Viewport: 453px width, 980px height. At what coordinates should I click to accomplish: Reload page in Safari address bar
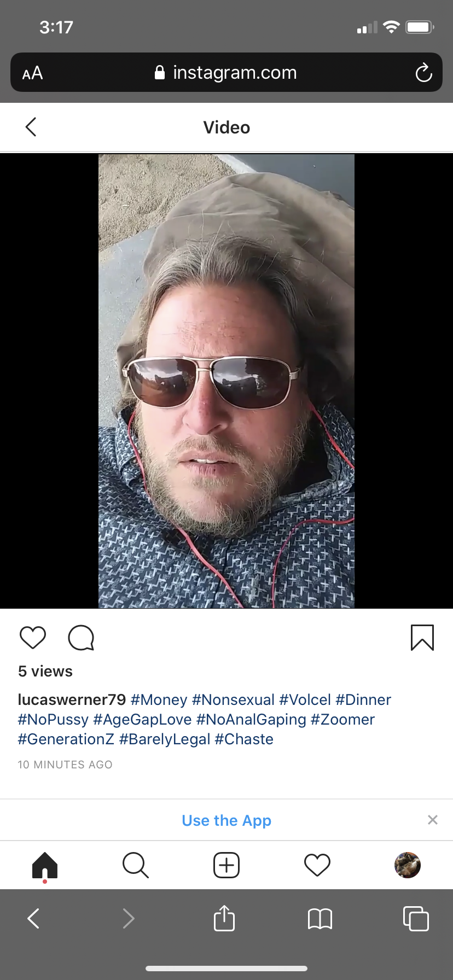coord(423,73)
